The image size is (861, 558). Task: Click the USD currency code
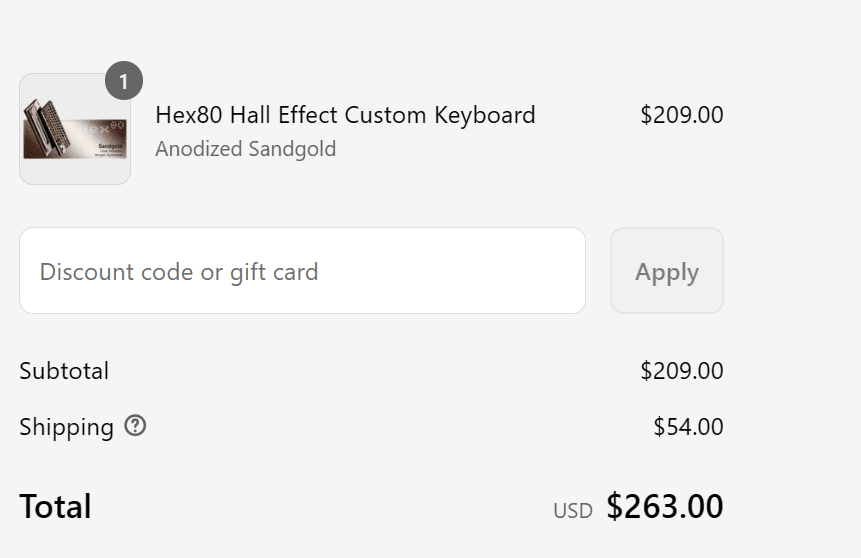tap(573, 510)
